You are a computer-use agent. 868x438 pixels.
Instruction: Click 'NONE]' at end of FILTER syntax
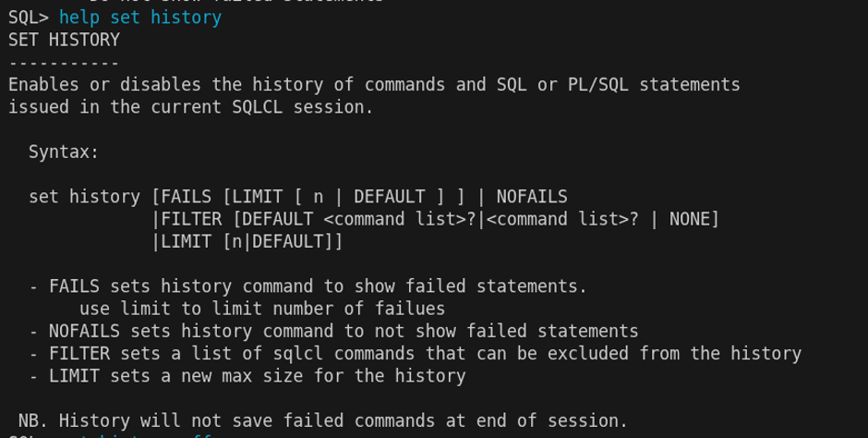[x=694, y=219]
